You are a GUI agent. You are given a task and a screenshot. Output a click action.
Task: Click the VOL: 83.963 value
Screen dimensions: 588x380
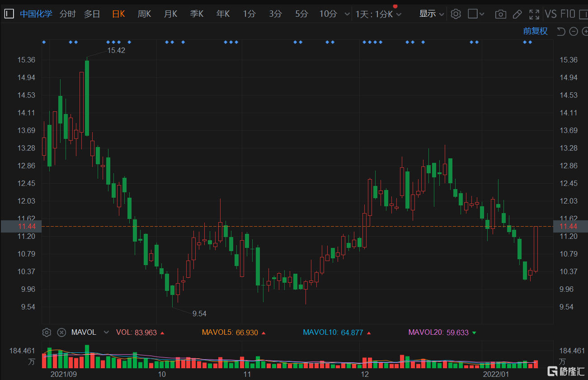point(136,332)
